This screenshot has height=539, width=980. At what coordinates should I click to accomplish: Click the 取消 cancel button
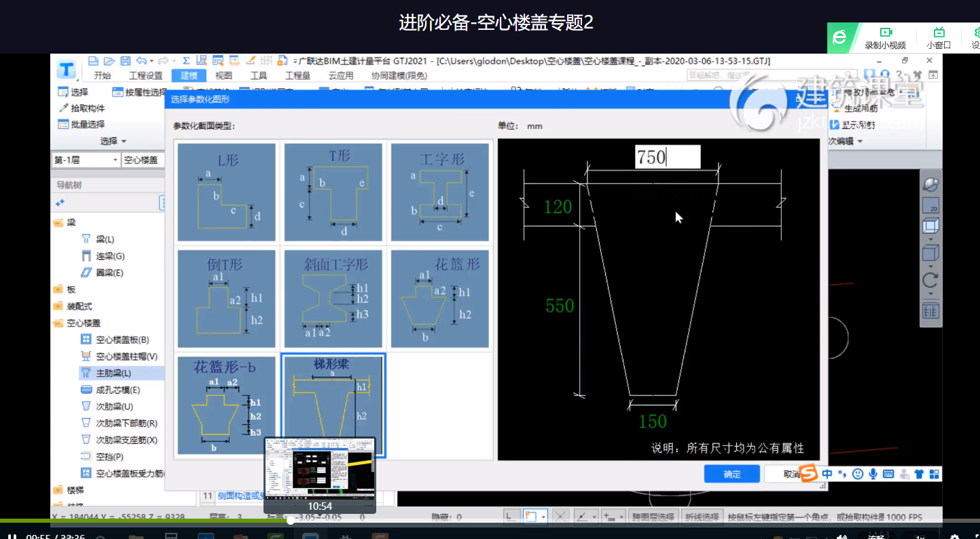pyautogui.click(x=782, y=474)
